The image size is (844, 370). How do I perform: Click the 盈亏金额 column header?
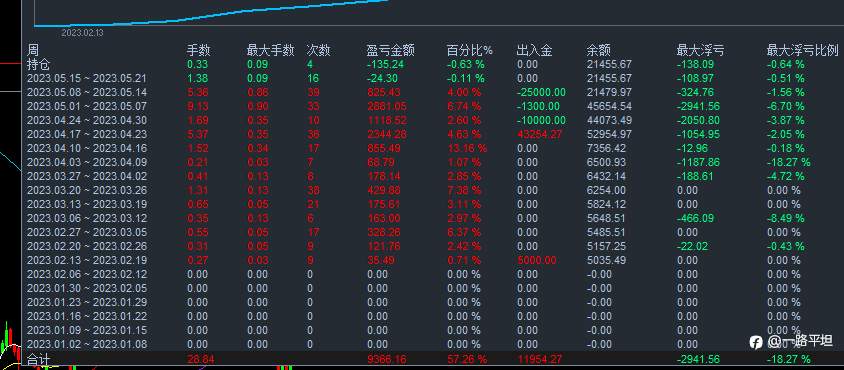(391, 51)
